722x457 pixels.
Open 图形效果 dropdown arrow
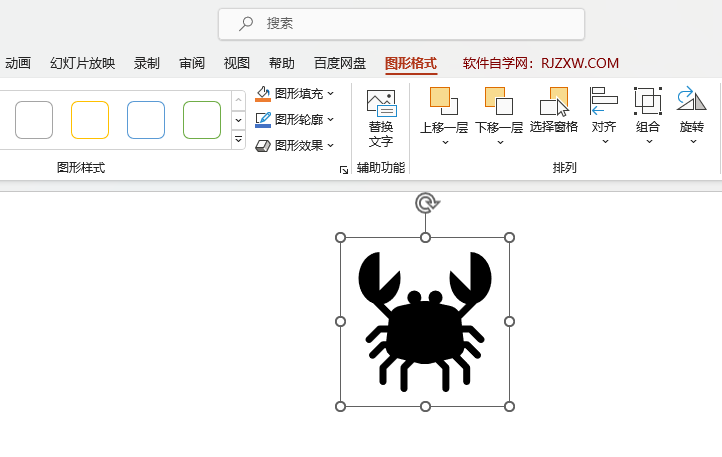331,146
